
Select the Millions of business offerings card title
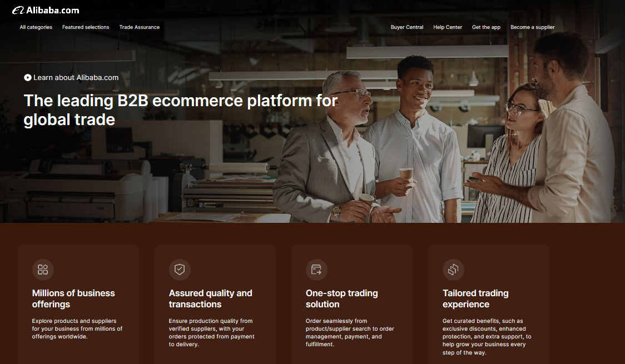pyautogui.click(x=73, y=298)
